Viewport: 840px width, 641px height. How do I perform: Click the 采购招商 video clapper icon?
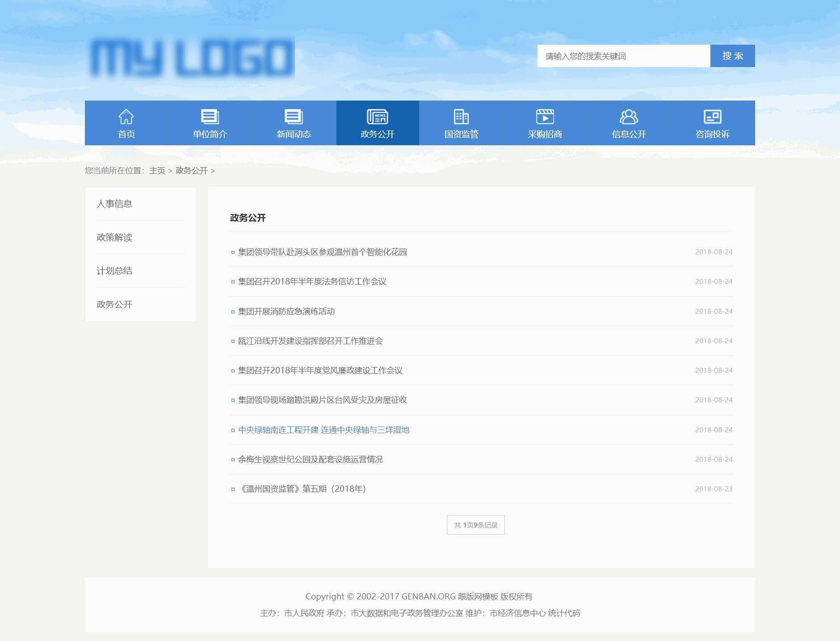(x=545, y=117)
